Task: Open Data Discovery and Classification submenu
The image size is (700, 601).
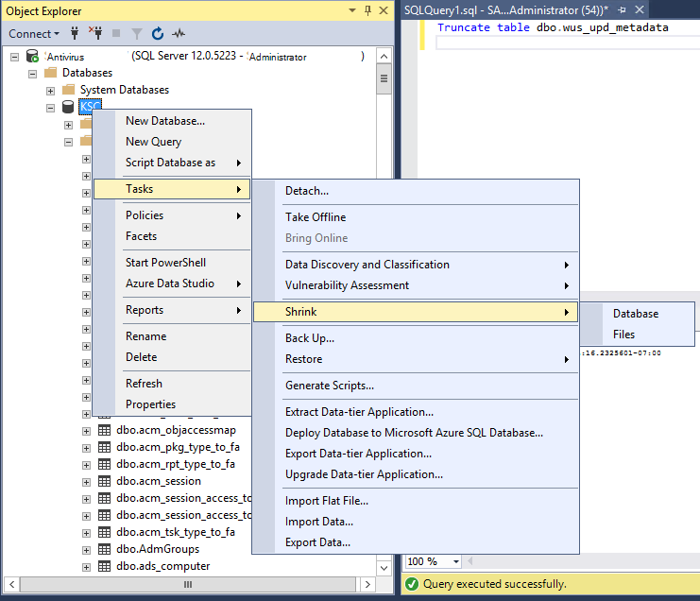Action: point(416,265)
